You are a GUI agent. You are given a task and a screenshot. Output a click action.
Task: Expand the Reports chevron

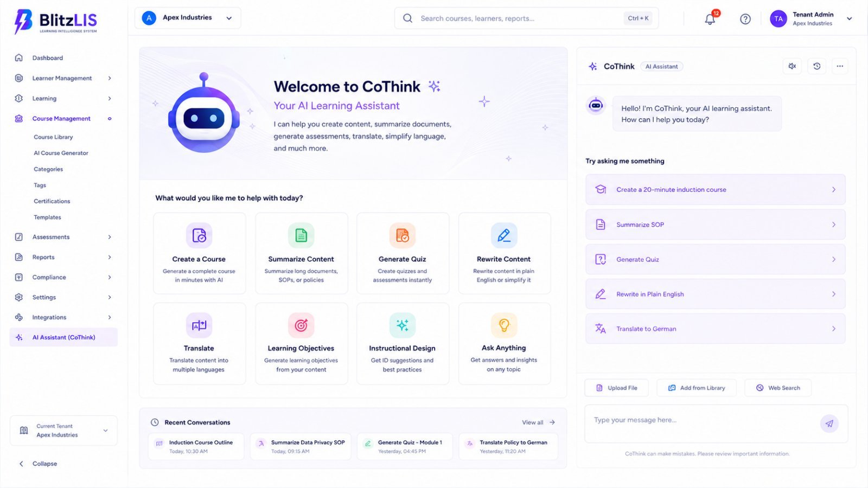[x=110, y=257]
